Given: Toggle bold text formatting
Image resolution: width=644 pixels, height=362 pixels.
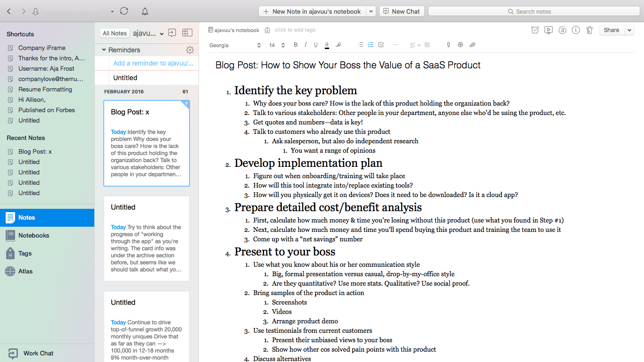Looking at the screenshot, I should coord(296,45).
